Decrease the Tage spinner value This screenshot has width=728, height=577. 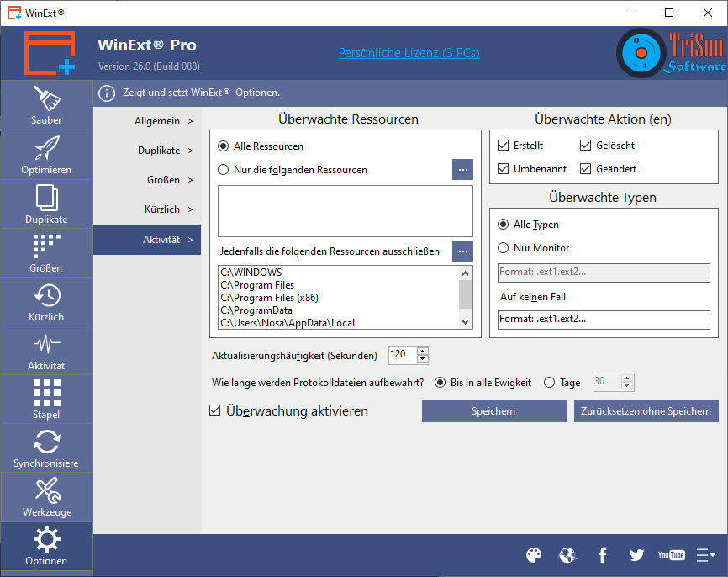pos(627,385)
